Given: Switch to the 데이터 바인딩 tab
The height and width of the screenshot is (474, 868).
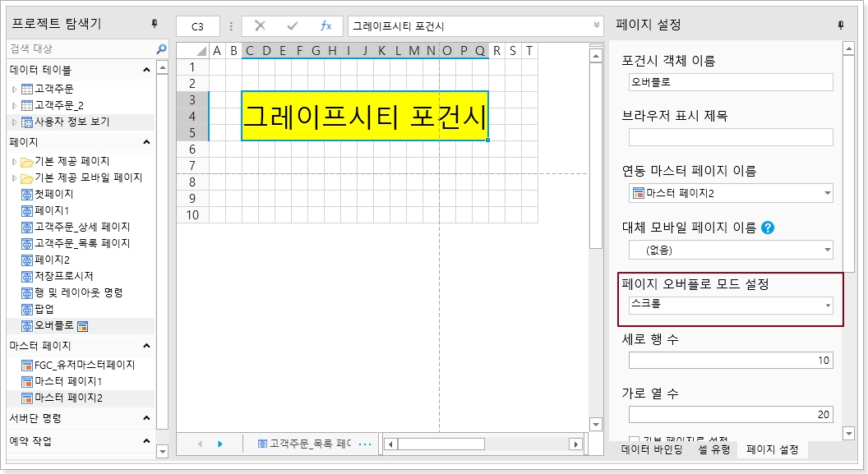Looking at the screenshot, I should tap(651, 450).
